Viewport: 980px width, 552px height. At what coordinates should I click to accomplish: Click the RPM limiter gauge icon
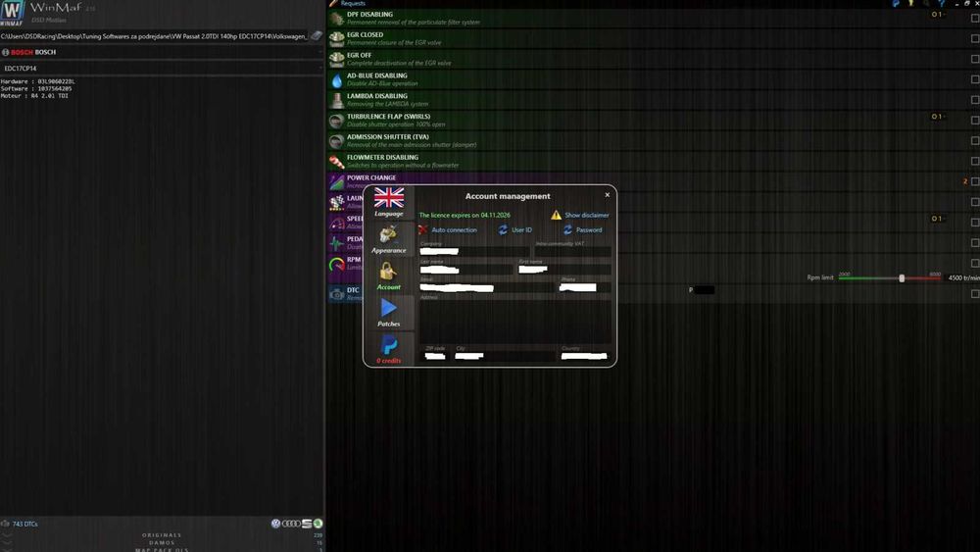336,264
